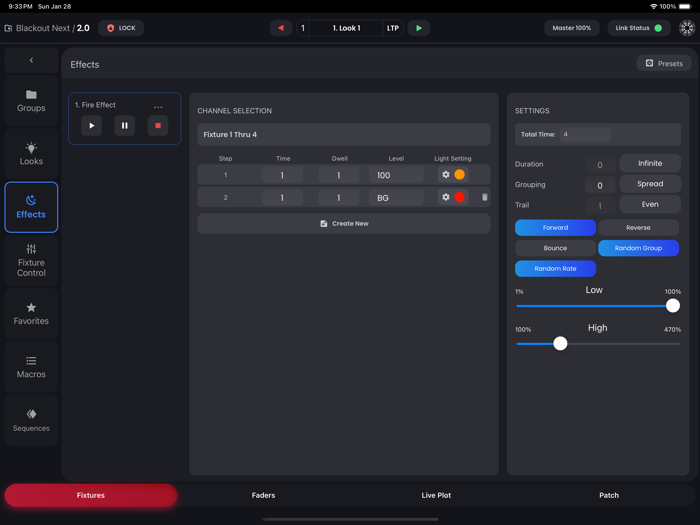Select the 1. Fire Effect card
The height and width of the screenshot is (525, 700).
(x=125, y=118)
